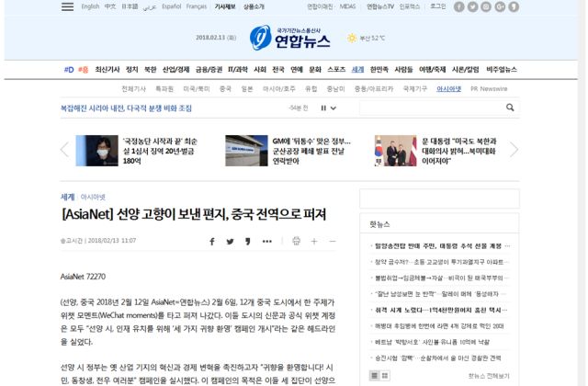Open 스포츠 menu section
The height and width of the screenshot is (386, 588).
pos(336,70)
